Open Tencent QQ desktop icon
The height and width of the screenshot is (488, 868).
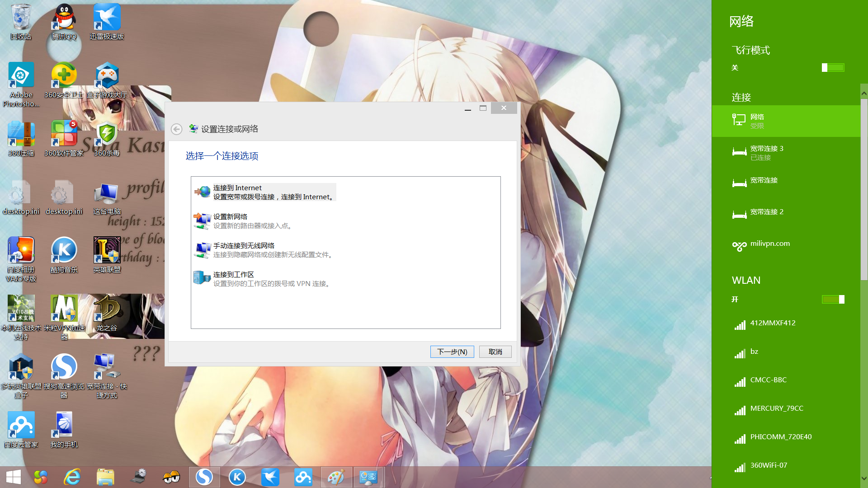tap(64, 22)
